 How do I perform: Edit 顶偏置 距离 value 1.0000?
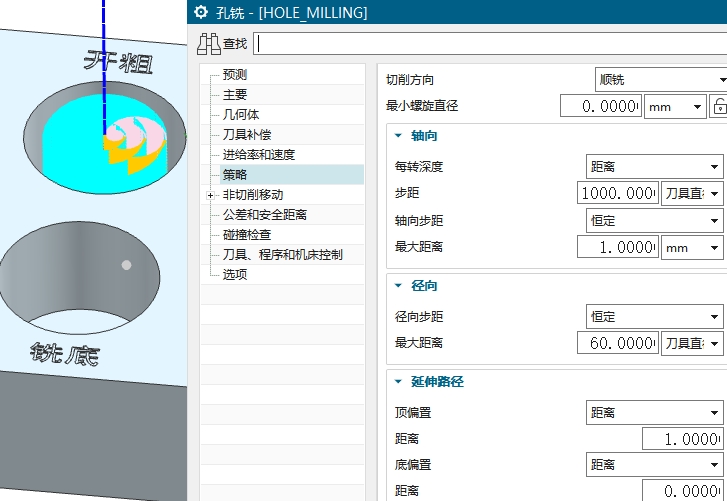[x=682, y=439]
